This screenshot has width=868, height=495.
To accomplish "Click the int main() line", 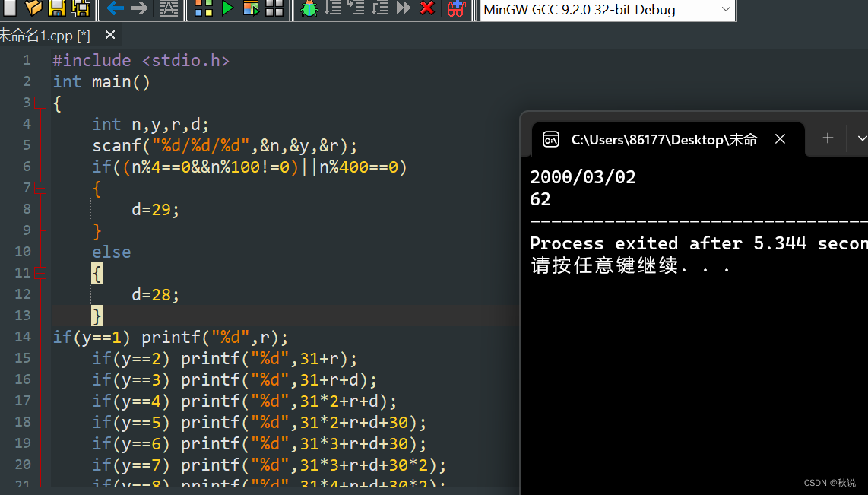I will pos(101,82).
